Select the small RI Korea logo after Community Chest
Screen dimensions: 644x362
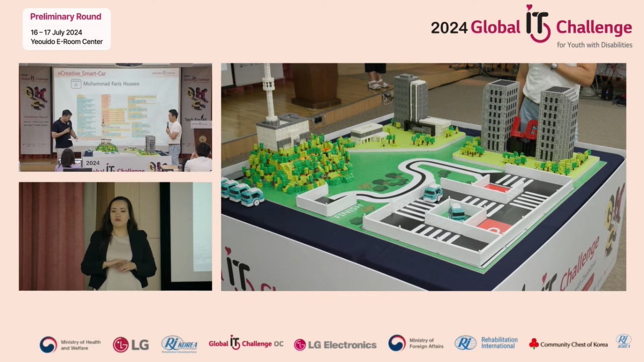[624, 341]
